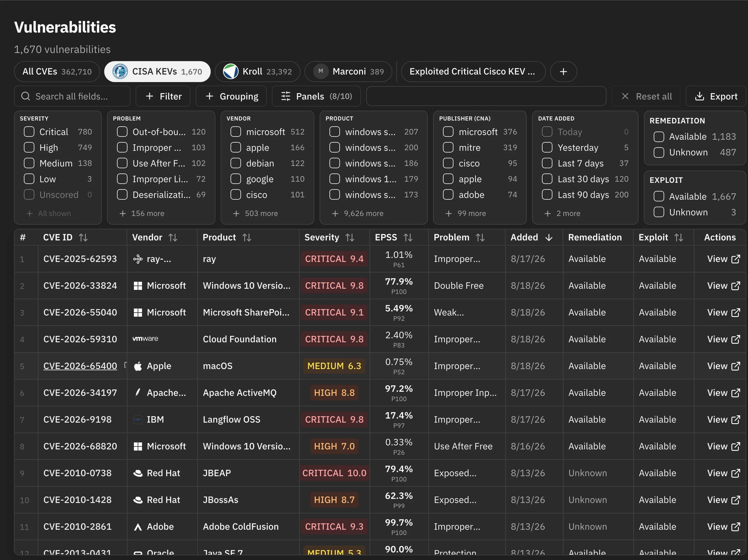This screenshot has width=748, height=560.
Task: Check the Critical severity checkbox
Action: 29,132
